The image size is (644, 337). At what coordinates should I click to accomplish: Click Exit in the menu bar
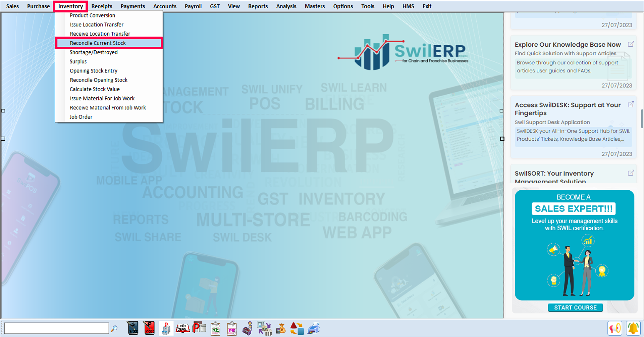[x=427, y=6]
